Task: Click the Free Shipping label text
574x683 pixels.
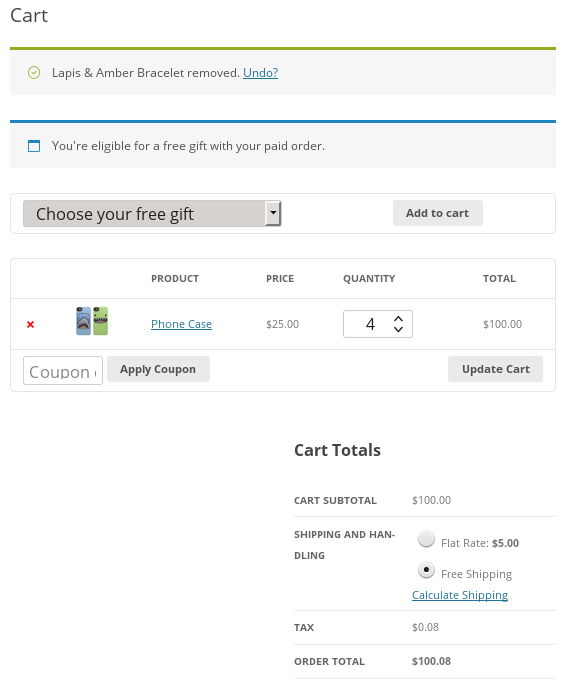Action: pyautogui.click(x=476, y=574)
